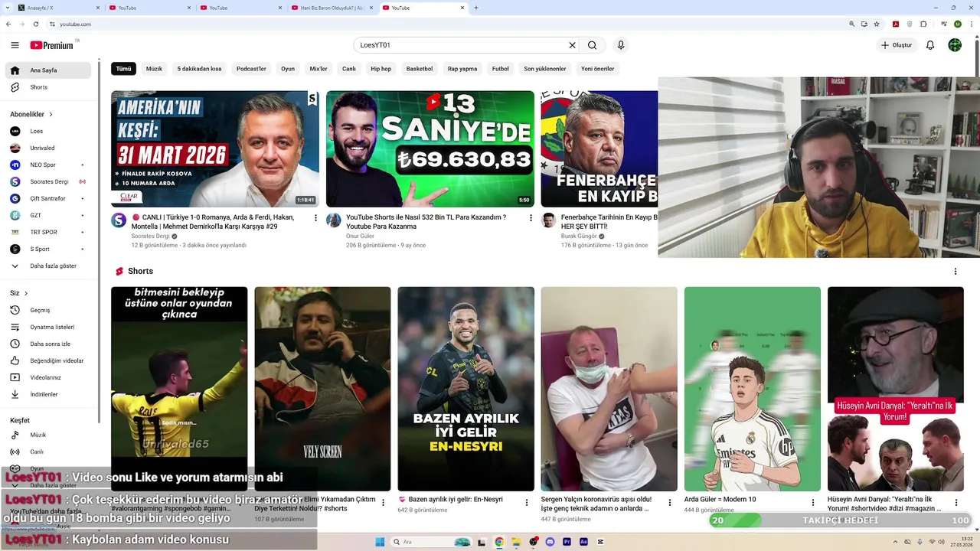Click the magnifier search button
This screenshot has width=980, height=551.
coord(592,45)
